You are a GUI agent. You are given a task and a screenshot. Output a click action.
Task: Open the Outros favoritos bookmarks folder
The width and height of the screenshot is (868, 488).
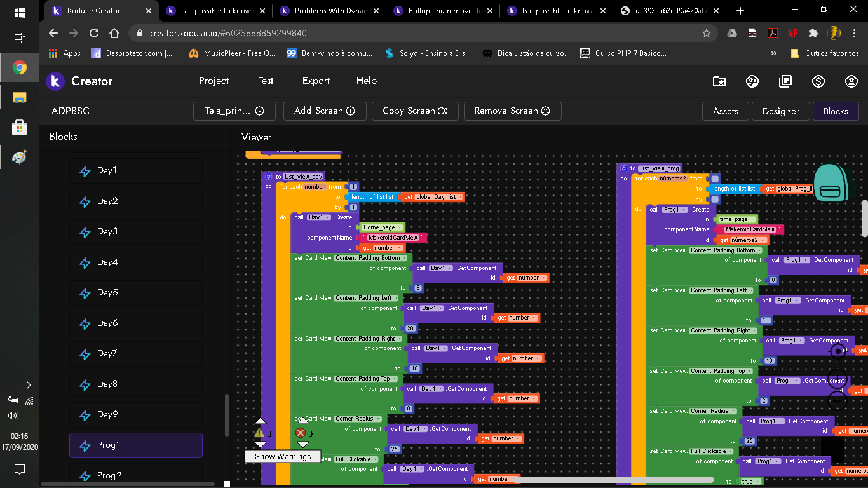pyautogui.click(x=825, y=53)
